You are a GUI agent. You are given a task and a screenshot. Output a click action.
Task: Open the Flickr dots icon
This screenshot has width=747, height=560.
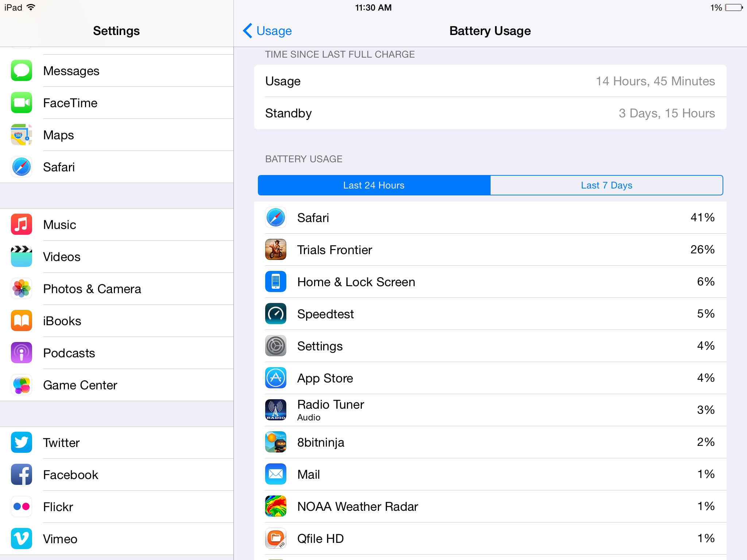coord(22,507)
